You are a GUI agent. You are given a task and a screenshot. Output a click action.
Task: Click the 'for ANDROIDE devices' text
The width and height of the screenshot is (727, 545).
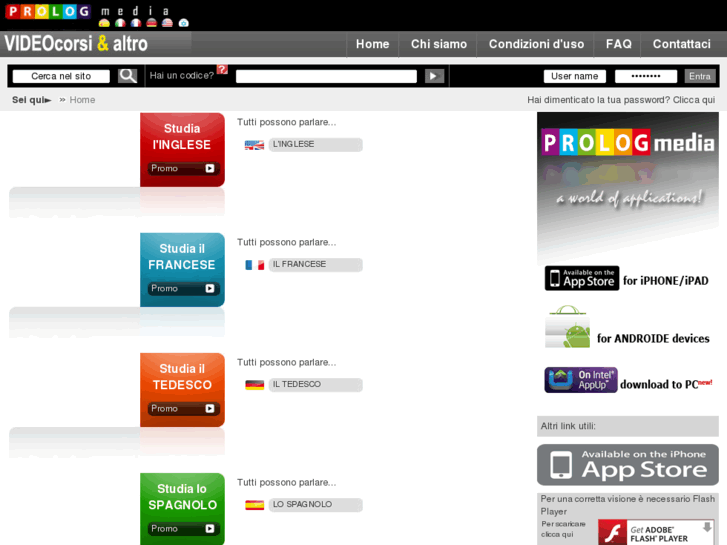(x=653, y=339)
